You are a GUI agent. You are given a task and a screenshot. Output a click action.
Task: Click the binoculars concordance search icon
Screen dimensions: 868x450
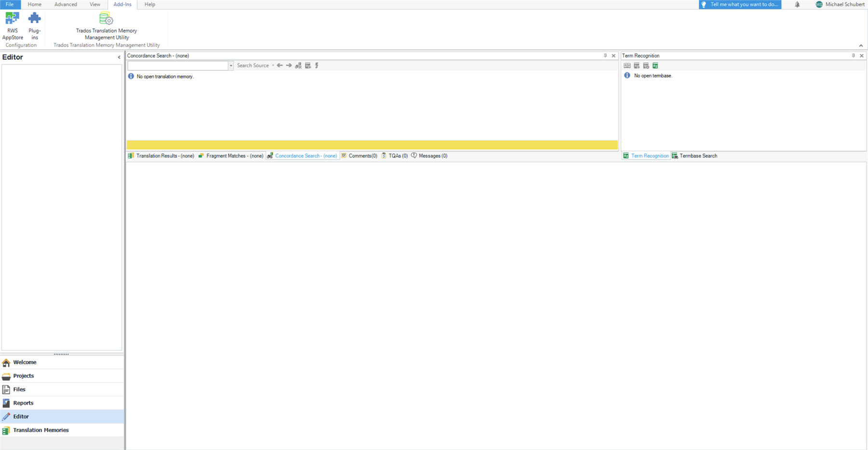point(298,66)
